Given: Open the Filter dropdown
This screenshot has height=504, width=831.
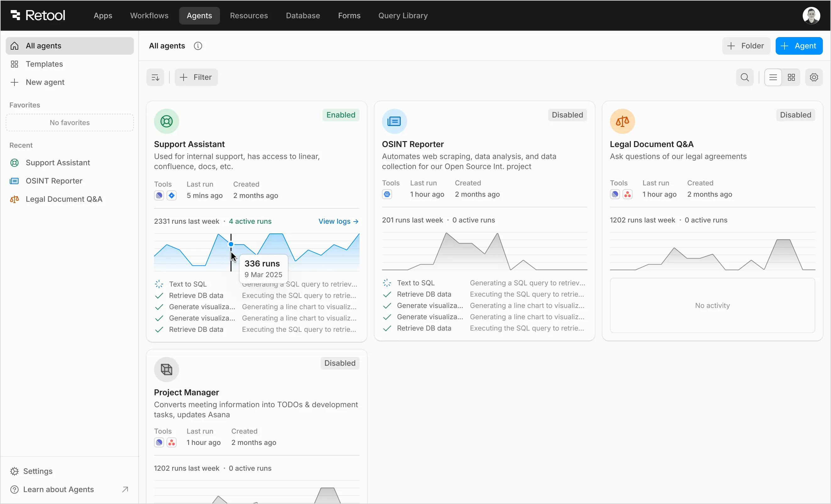Looking at the screenshot, I should click(196, 77).
